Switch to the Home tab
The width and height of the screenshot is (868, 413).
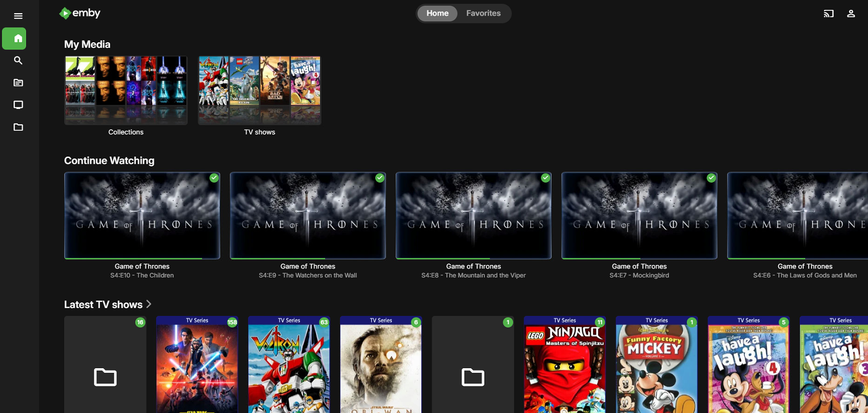437,14
